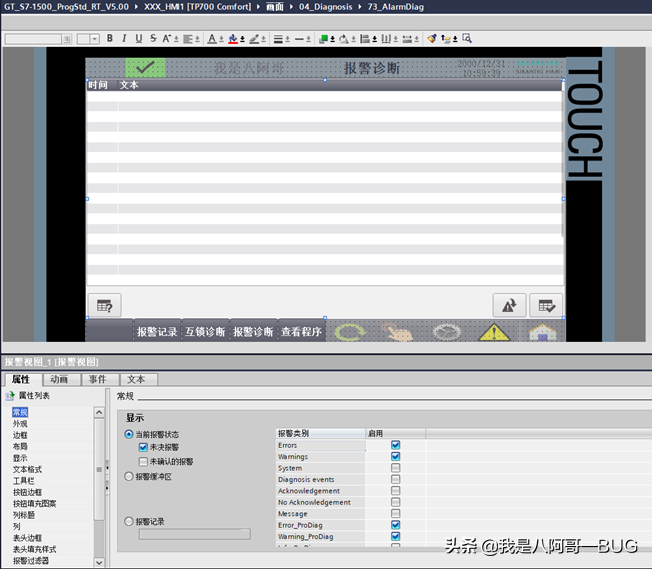Image resolution: width=652 pixels, height=569 pixels.
Task: Click the alarm acknowledge button icon
Action: coord(546,305)
